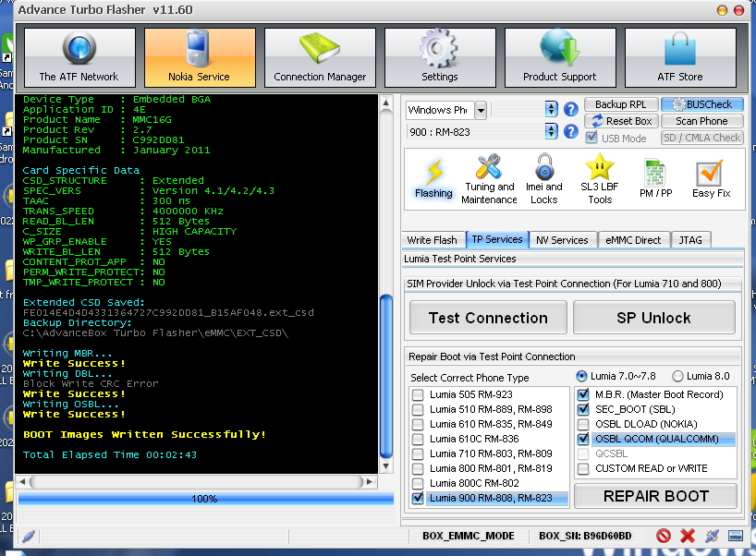Click the Scan Phone button
The width and height of the screenshot is (756, 556).
point(702,121)
